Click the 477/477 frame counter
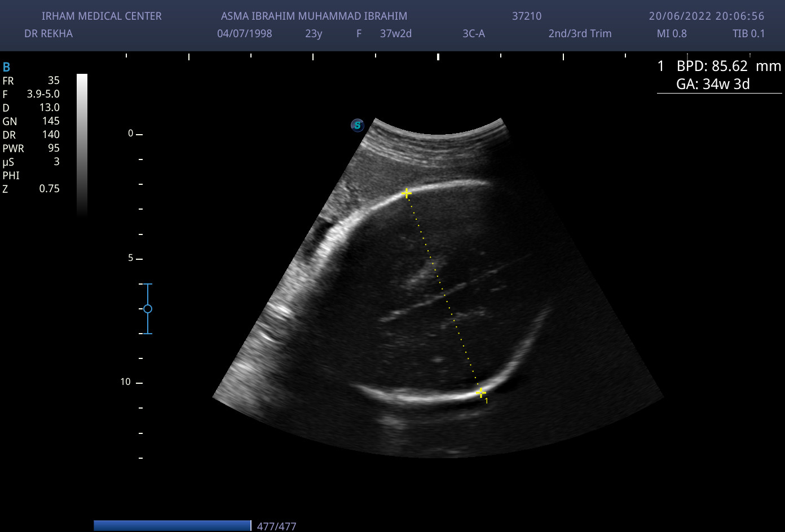785x532 pixels. (x=276, y=526)
